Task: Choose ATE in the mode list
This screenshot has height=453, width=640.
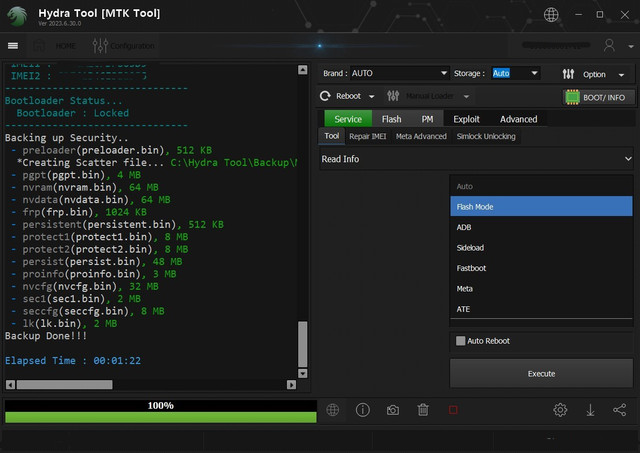Action: pyautogui.click(x=541, y=309)
